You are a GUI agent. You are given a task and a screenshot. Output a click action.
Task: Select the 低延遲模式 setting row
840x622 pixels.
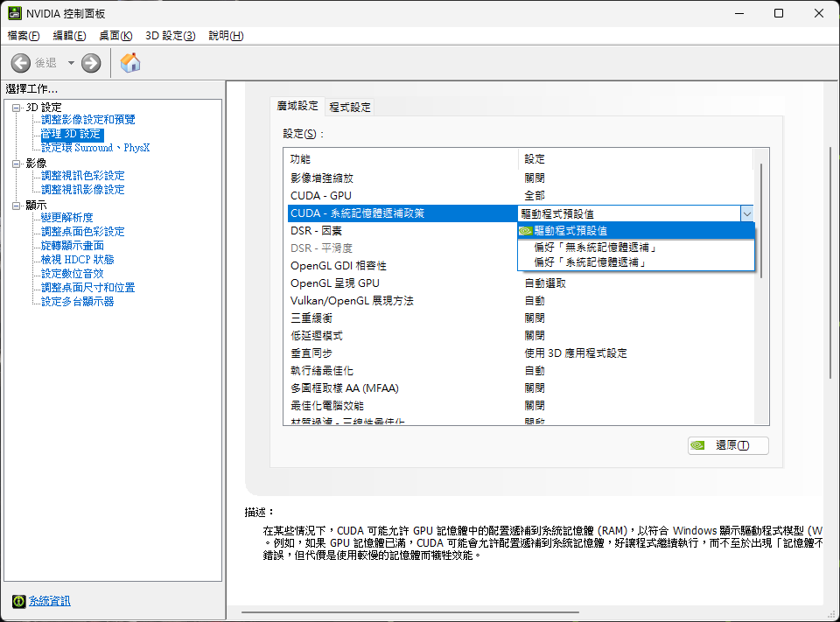[521, 335]
